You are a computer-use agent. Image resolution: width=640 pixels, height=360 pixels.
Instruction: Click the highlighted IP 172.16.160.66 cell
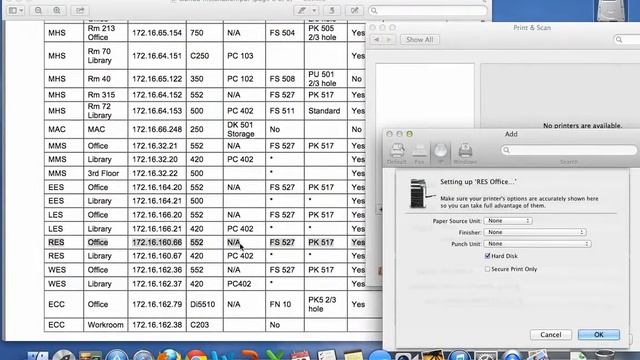pos(157,242)
